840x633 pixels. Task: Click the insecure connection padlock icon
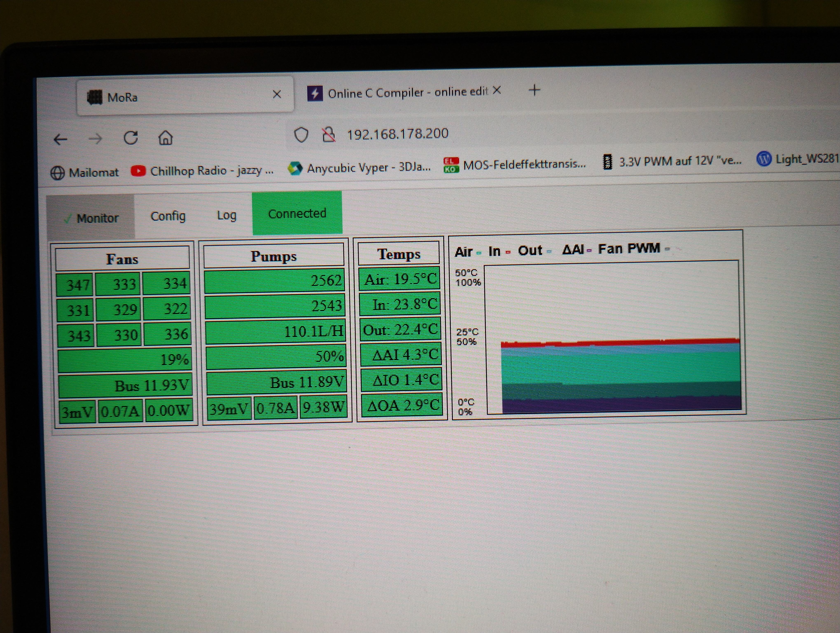pos(328,135)
